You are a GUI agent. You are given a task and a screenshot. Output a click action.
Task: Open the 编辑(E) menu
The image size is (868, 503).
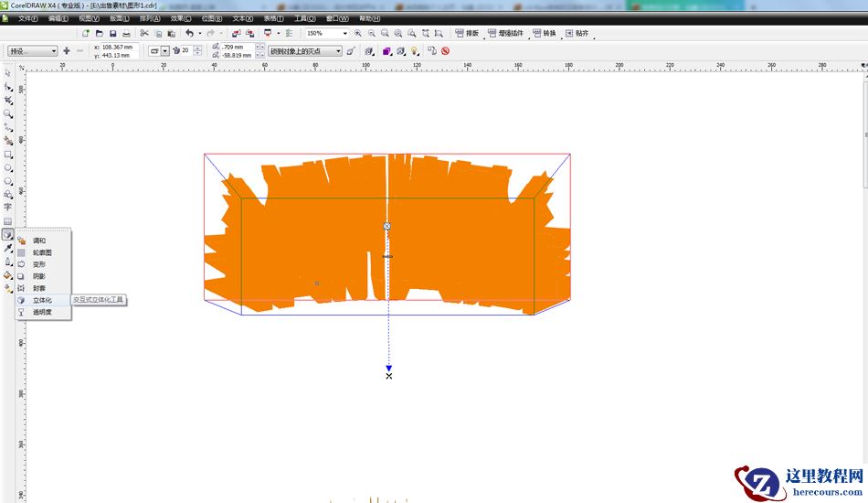[58, 18]
